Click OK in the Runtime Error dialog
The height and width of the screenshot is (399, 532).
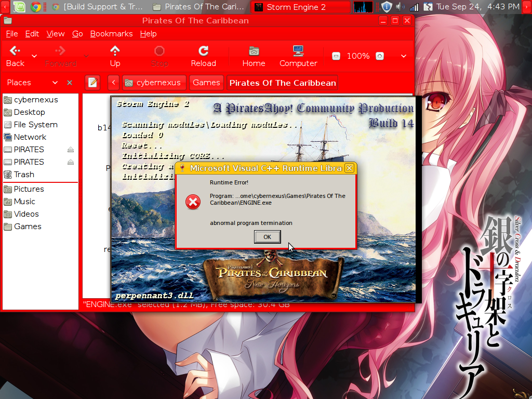(x=268, y=237)
